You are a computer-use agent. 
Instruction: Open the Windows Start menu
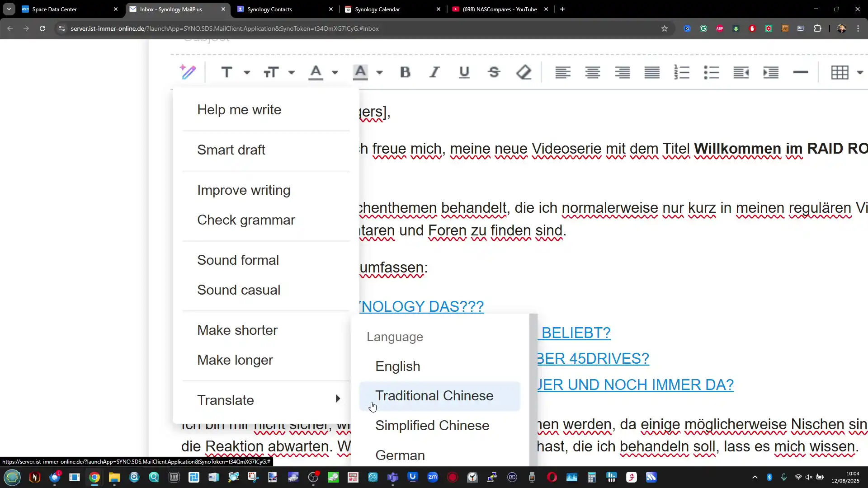(x=12, y=477)
